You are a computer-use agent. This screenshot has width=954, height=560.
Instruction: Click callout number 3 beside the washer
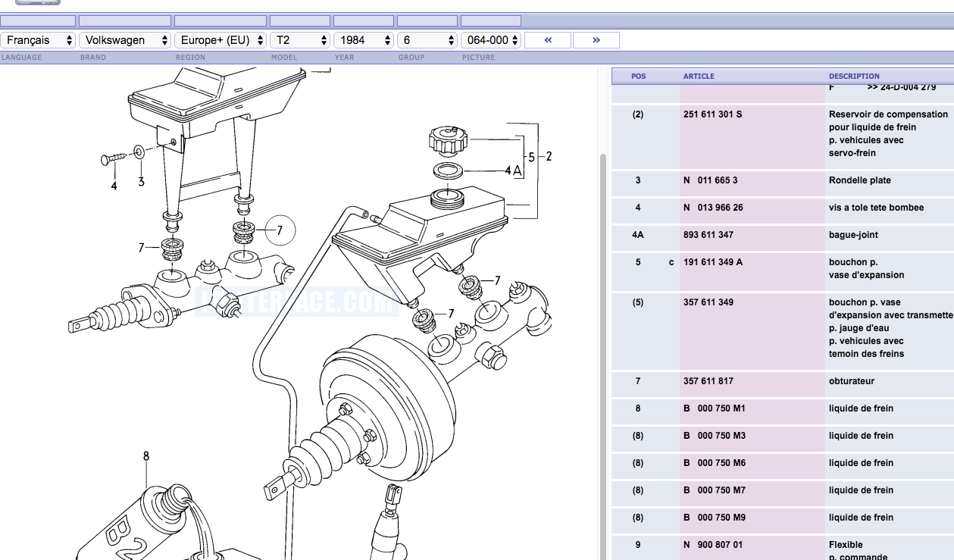click(x=141, y=181)
